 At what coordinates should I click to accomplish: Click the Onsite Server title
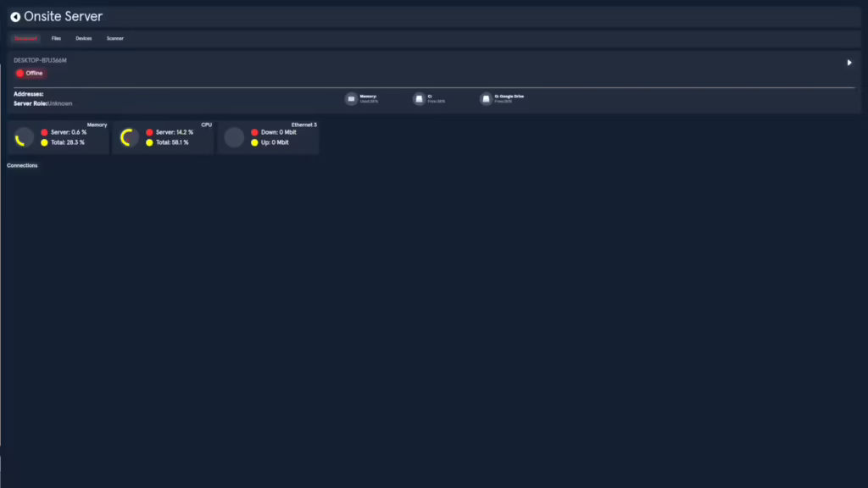coord(63,17)
